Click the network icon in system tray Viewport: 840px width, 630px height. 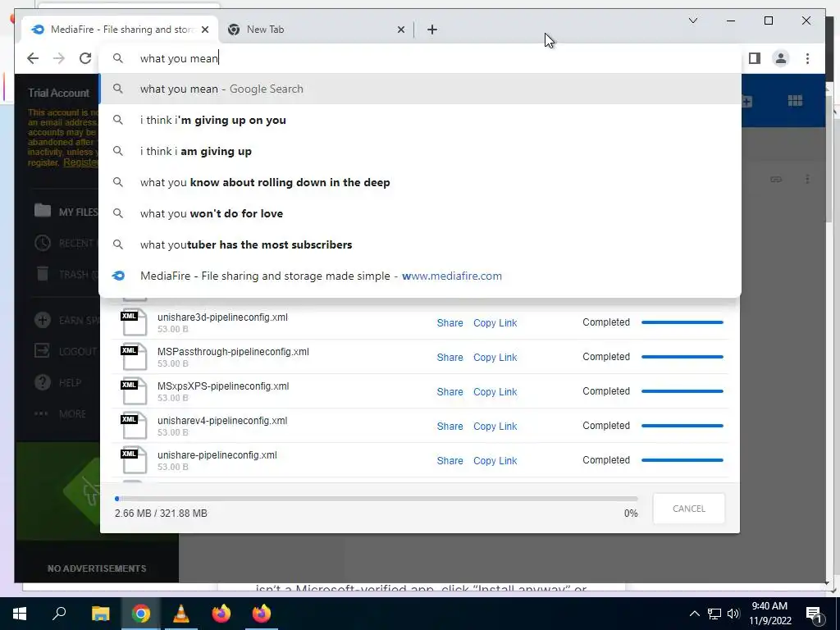coord(714,614)
